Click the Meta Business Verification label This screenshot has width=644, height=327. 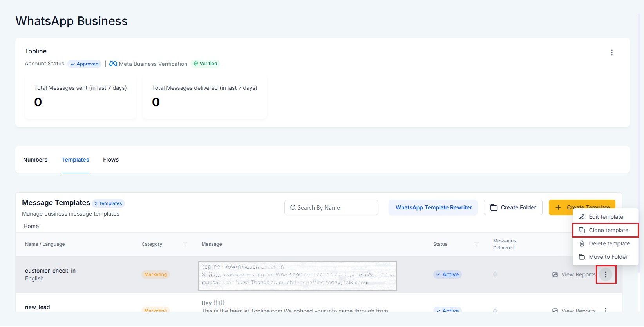(x=153, y=64)
